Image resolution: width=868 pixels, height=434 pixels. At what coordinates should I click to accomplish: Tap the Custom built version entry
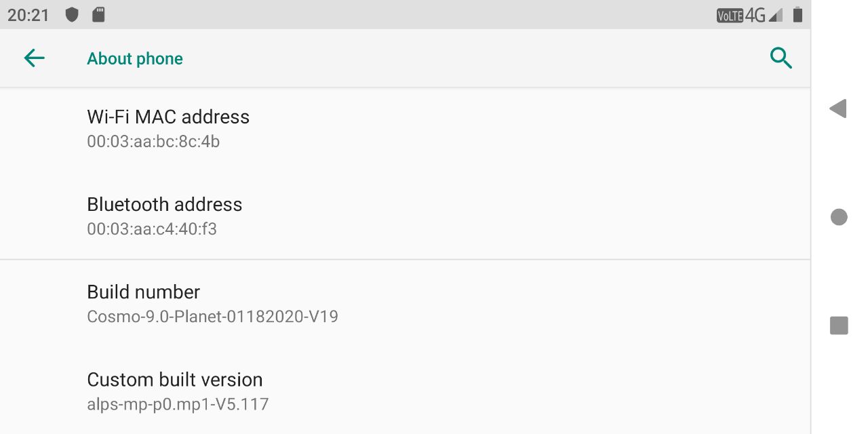(x=175, y=380)
